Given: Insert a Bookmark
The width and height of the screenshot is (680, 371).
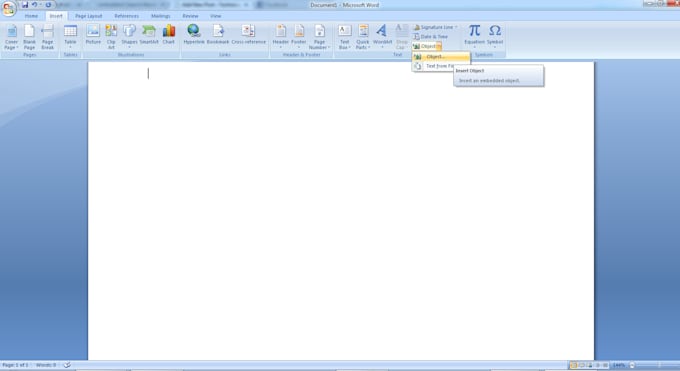Looking at the screenshot, I should coord(218,35).
